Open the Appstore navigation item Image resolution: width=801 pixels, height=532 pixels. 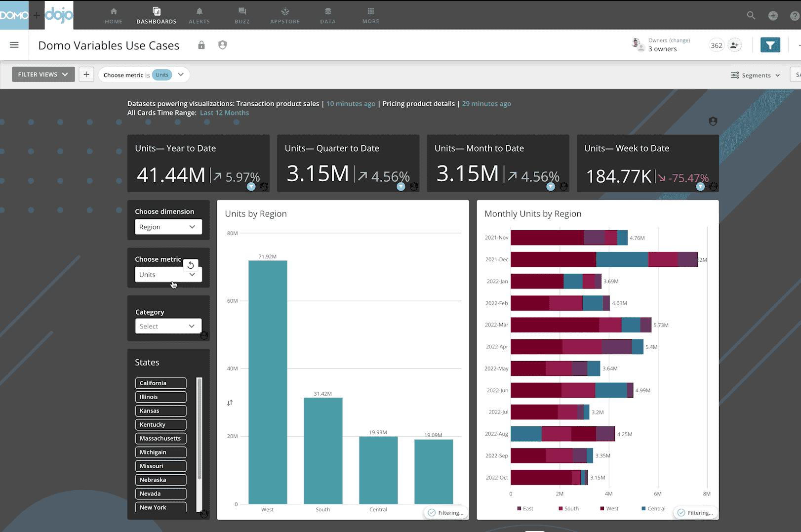click(x=285, y=15)
